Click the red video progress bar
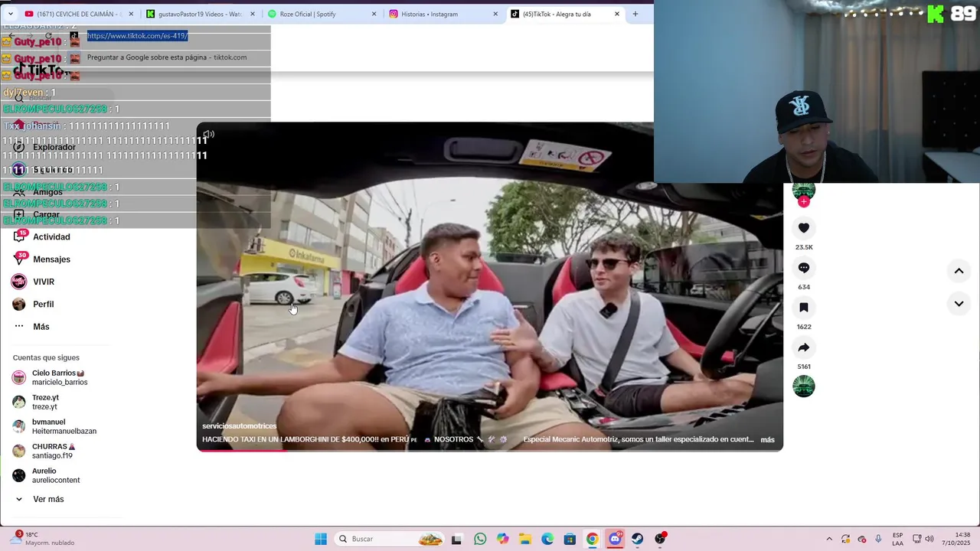This screenshot has height=551, width=980. point(242,451)
